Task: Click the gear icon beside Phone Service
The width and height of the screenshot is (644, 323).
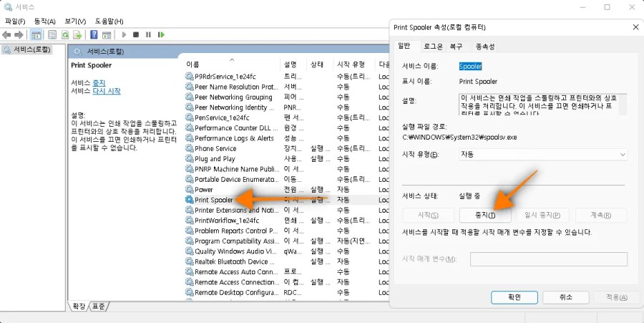Action: point(189,148)
